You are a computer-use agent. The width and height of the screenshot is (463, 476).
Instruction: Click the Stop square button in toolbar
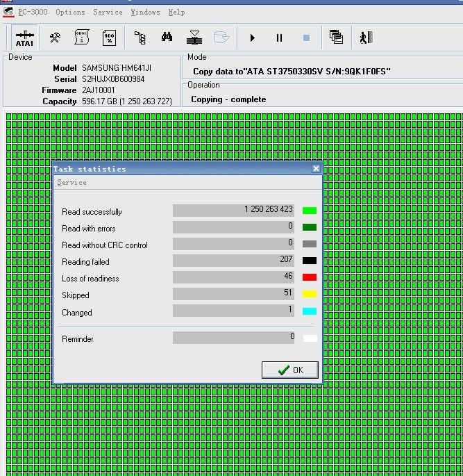tap(306, 38)
